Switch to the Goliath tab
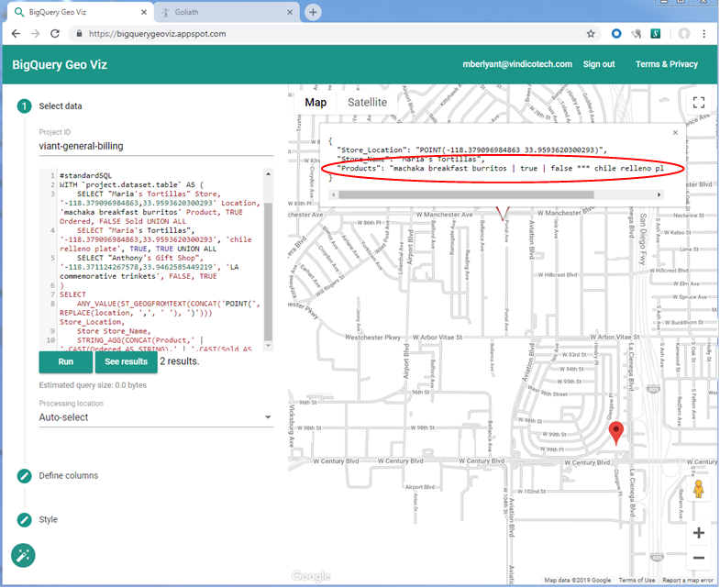 227,13
